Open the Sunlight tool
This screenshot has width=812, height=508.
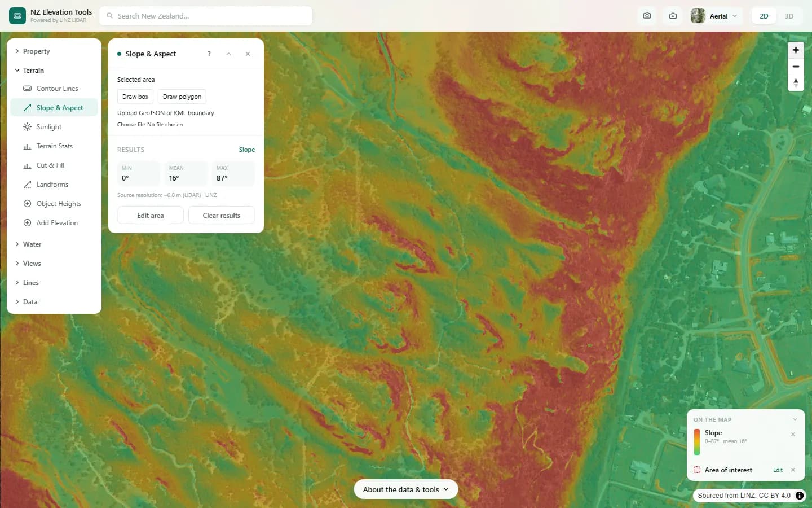[x=54, y=127]
